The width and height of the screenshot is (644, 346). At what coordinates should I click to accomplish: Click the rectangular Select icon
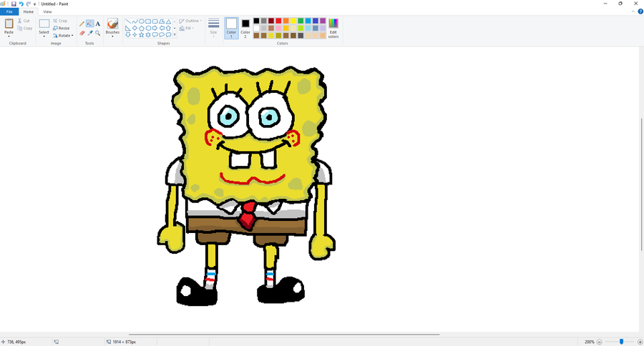[x=44, y=24]
